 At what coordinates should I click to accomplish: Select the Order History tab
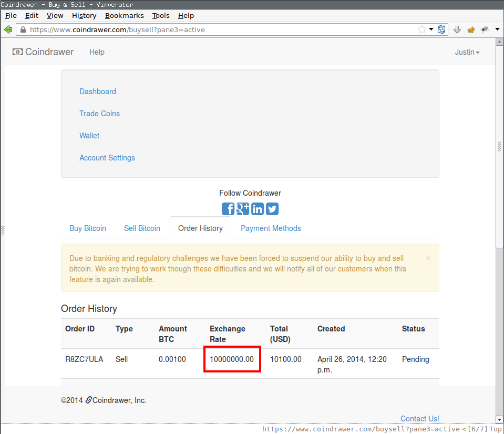pos(201,228)
